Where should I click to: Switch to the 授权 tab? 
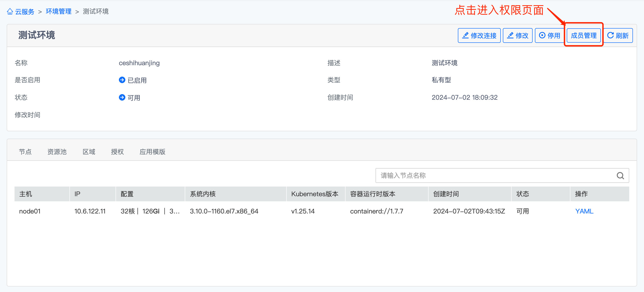click(117, 152)
